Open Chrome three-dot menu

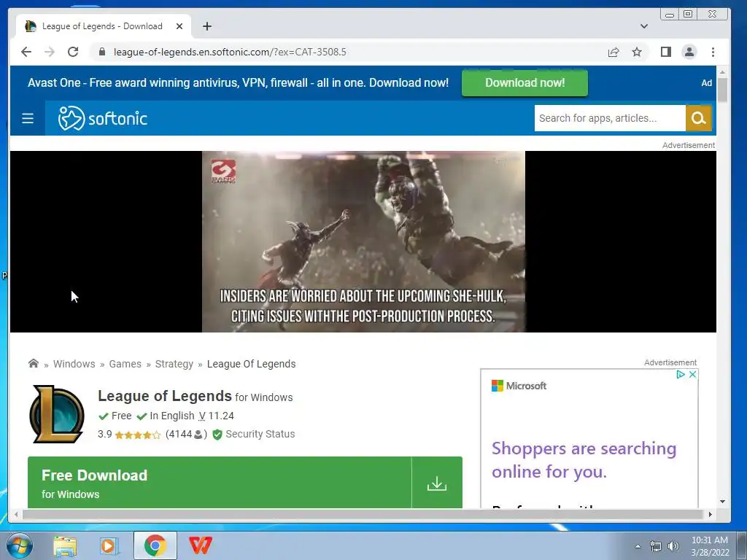tap(713, 52)
